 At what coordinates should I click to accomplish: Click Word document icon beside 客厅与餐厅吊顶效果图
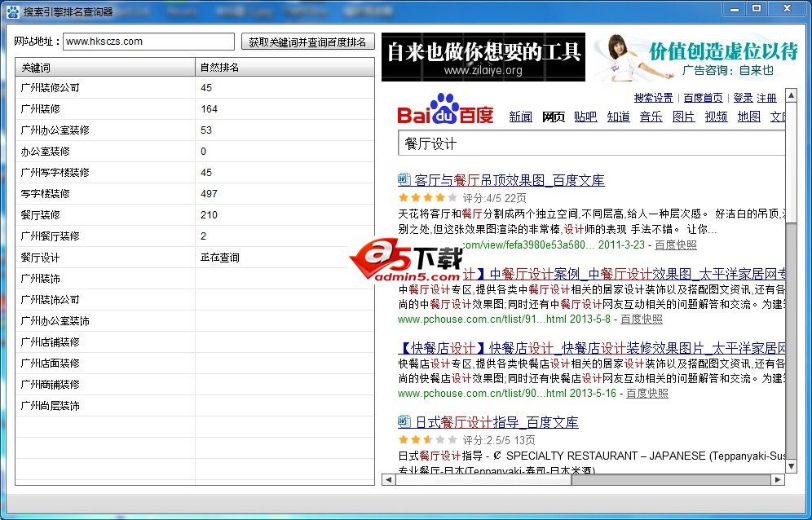[x=404, y=179]
